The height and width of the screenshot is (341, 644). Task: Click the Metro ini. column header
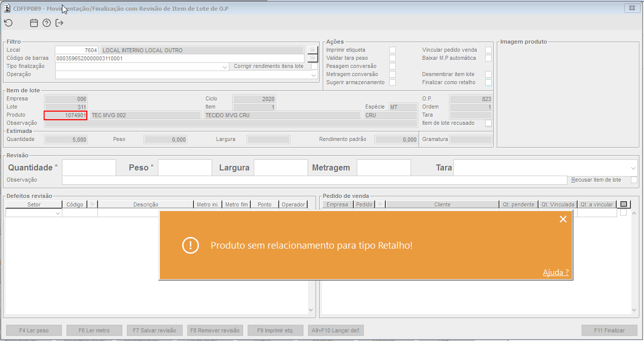click(208, 204)
